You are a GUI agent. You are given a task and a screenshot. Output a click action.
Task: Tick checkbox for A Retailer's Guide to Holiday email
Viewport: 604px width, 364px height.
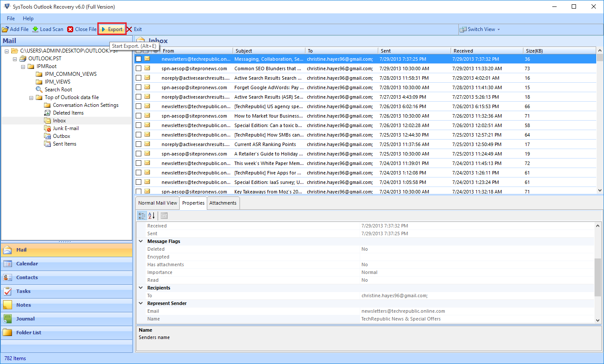click(138, 153)
